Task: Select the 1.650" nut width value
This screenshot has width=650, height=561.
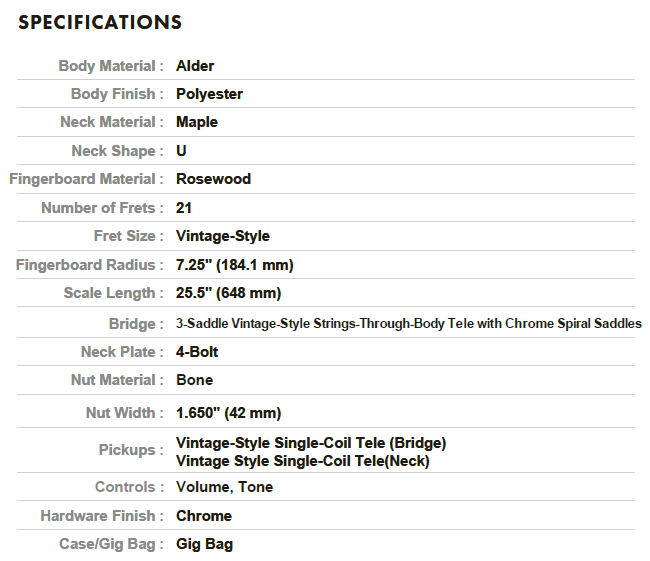Action: 228,413
